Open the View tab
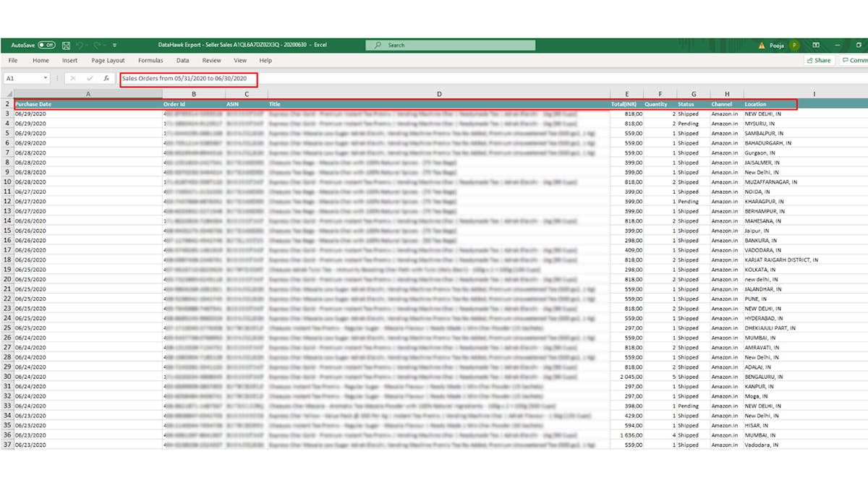This screenshot has width=868, height=488. [240, 61]
